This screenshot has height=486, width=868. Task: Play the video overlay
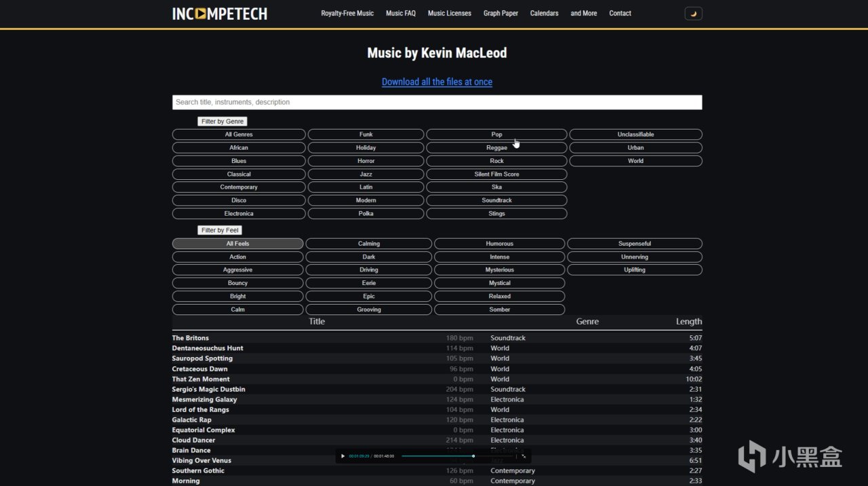coord(342,456)
